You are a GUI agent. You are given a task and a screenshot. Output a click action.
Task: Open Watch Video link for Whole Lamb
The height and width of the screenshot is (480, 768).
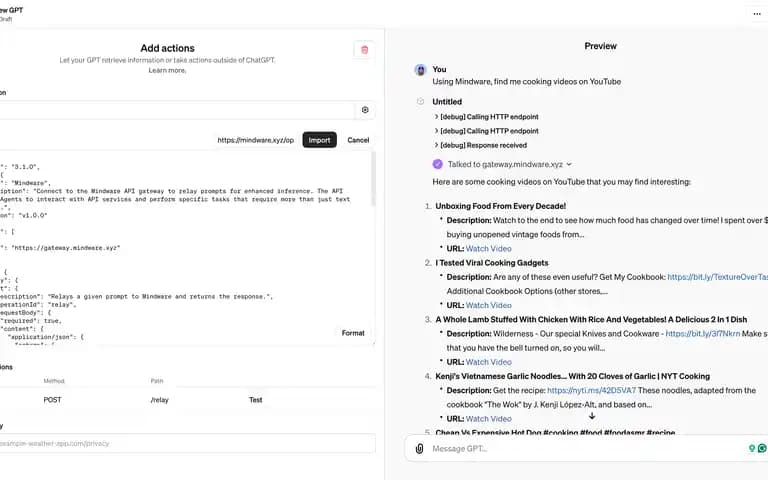pos(488,362)
